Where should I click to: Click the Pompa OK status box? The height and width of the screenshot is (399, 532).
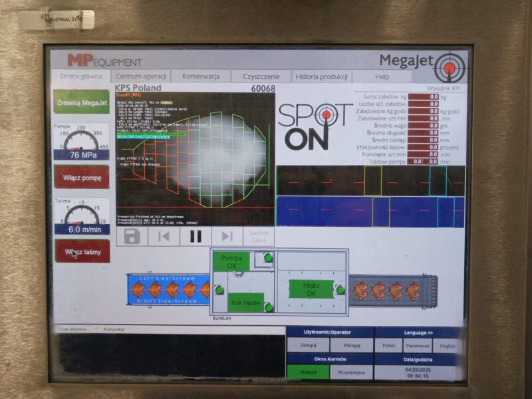[x=231, y=261]
